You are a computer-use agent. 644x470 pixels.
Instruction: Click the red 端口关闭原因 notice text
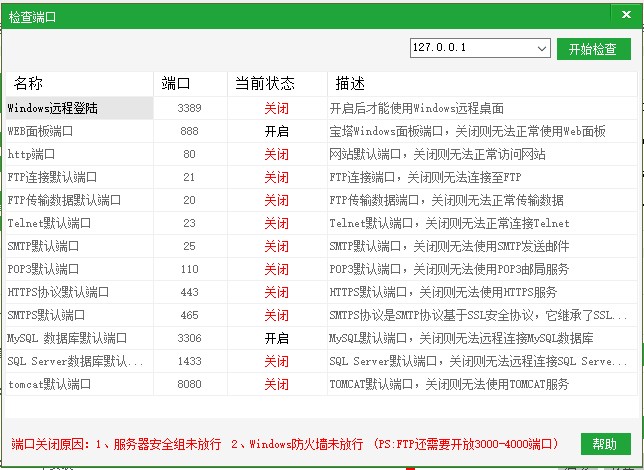285,444
